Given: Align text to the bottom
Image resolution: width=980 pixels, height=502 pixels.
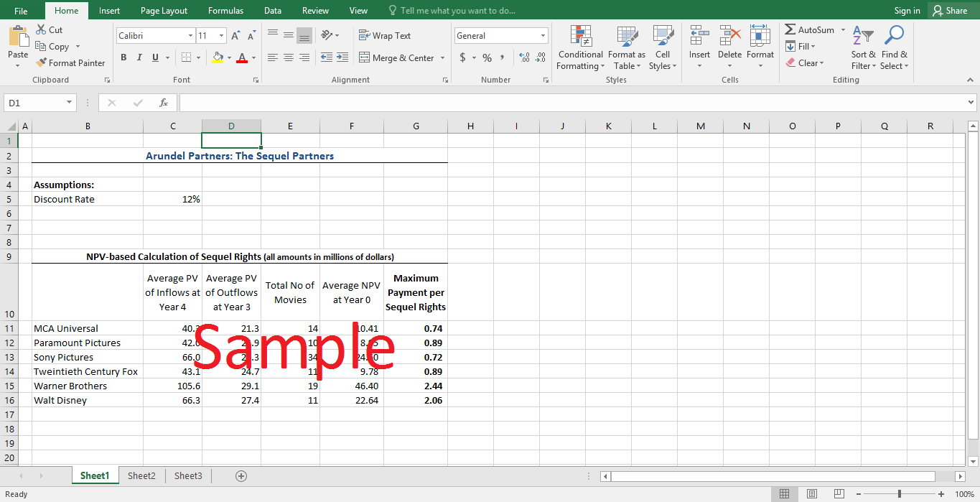Looking at the screenshot, I should point(304,35).
